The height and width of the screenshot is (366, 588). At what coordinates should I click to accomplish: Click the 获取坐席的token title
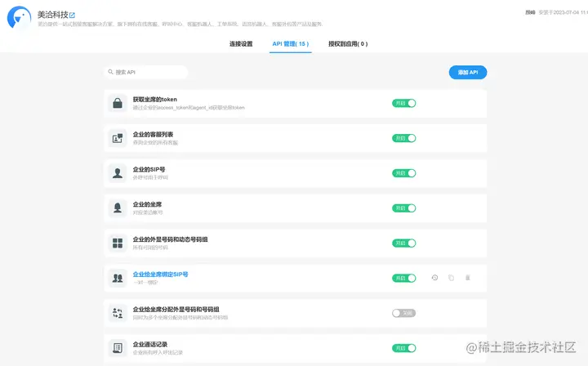(155, 100)
